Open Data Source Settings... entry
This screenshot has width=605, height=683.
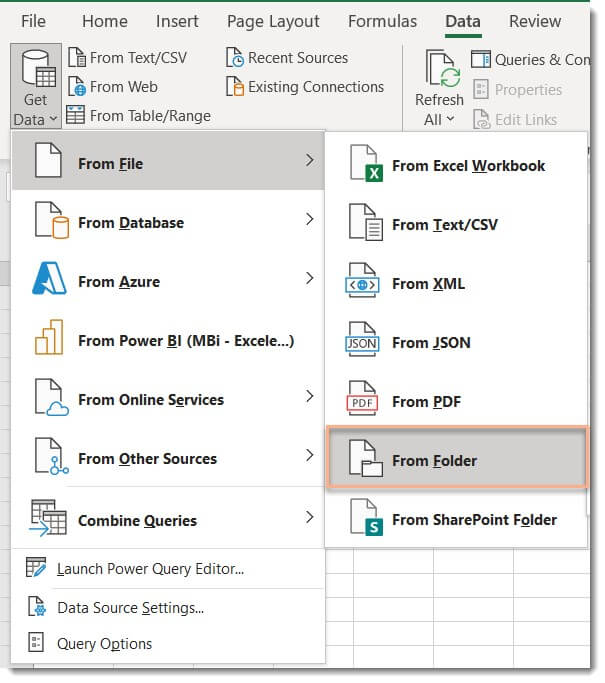click(131, 609)
